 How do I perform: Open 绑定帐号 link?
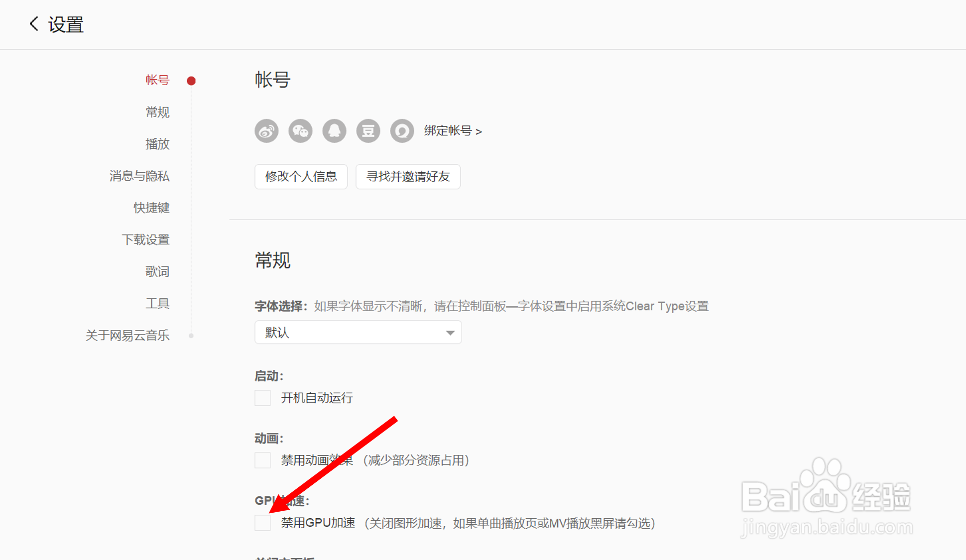point(453,131)
